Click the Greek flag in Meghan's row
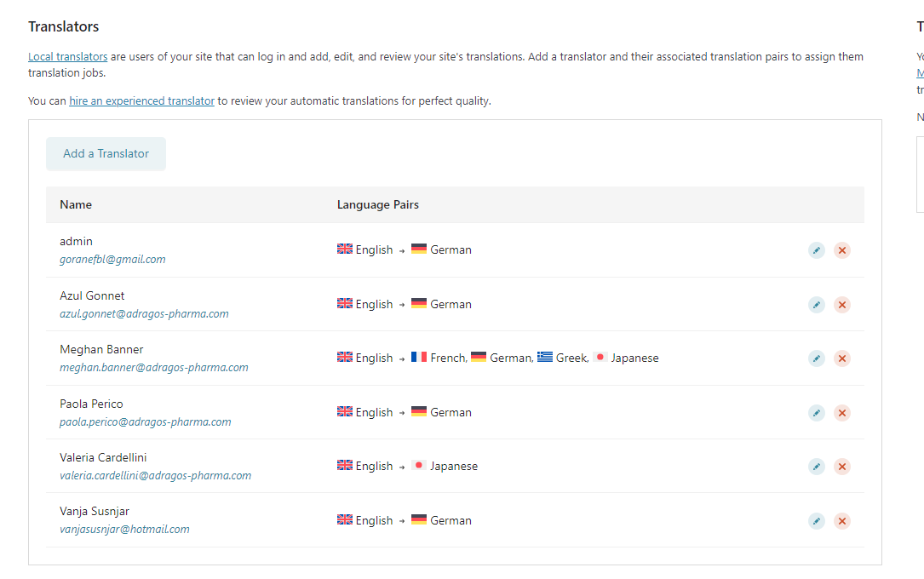The width and height of the screenshot is (924, 579). pyautogui.click(x=545, y=358)
